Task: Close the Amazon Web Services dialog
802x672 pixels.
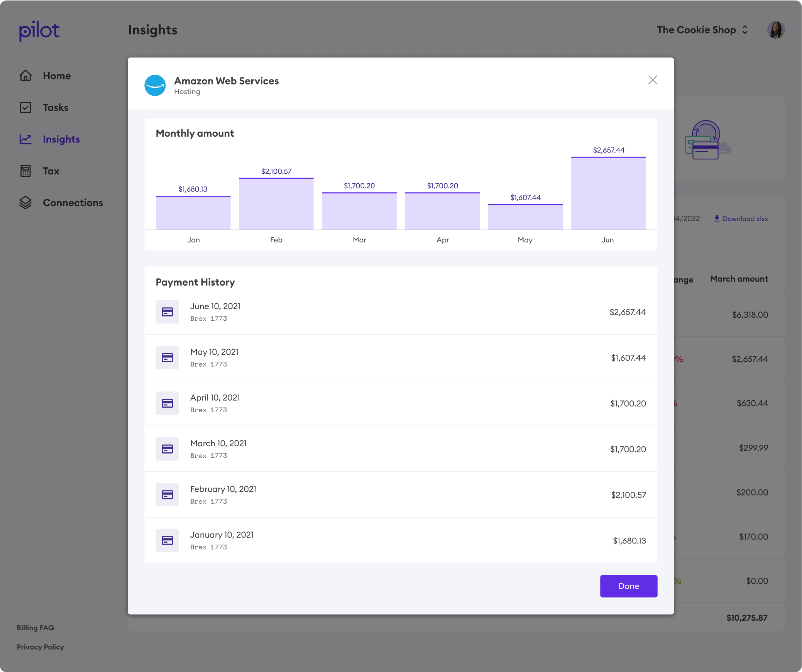Action: pyautogui.click(x=653, y=80)
